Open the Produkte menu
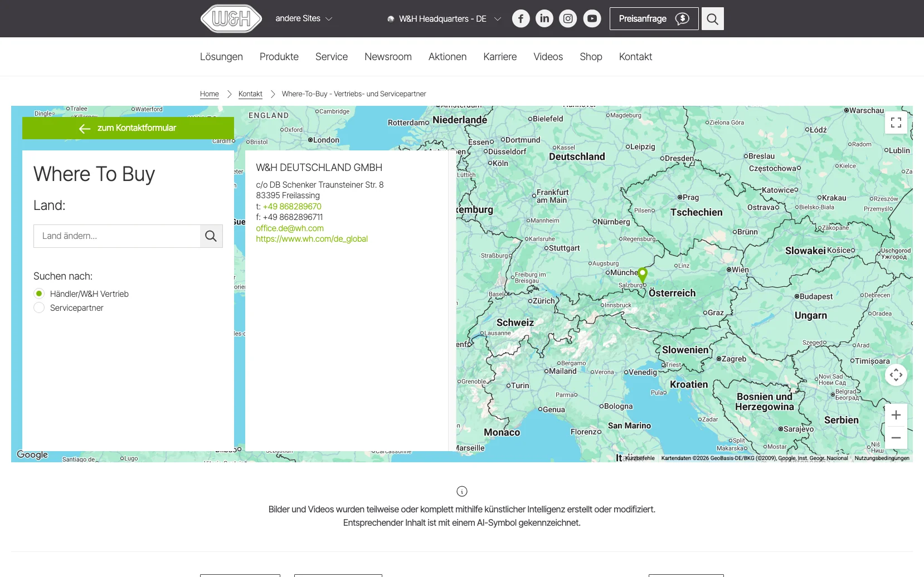924x577 pixels. (279, 57)
